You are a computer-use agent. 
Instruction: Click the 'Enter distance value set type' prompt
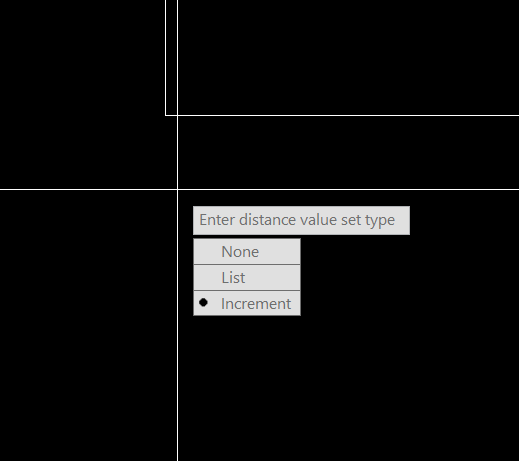click(301, 220)
